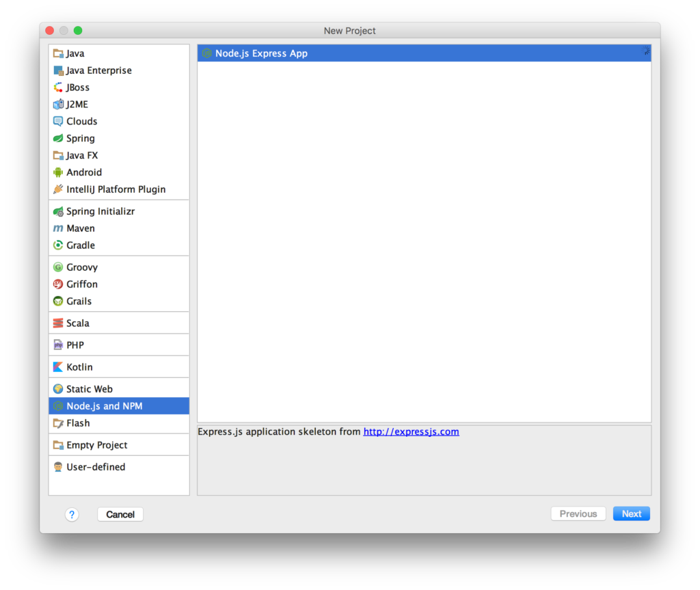
Task: Choose the JBoss project type
Action: pos(119,88)
